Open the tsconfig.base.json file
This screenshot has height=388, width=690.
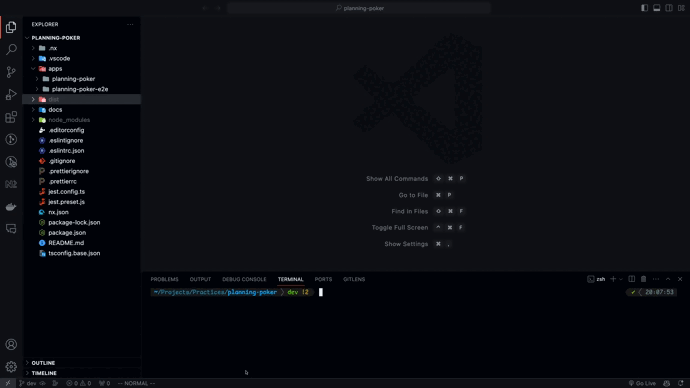[82, 253]
